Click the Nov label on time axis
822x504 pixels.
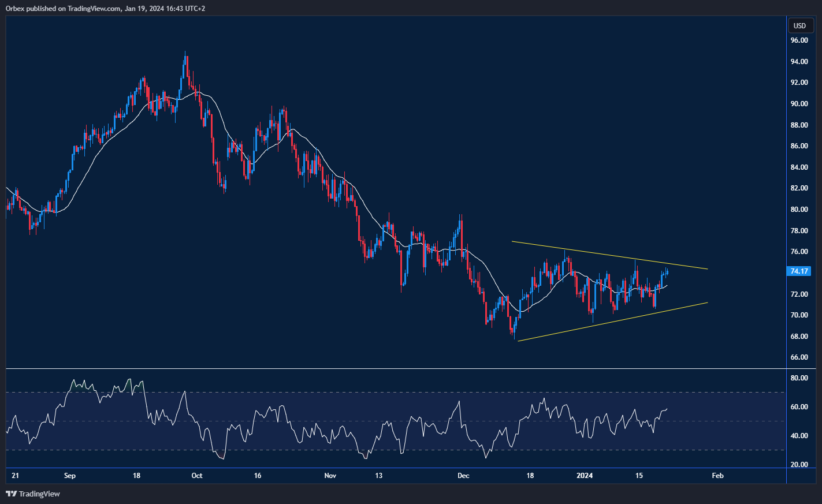(330, 476)
